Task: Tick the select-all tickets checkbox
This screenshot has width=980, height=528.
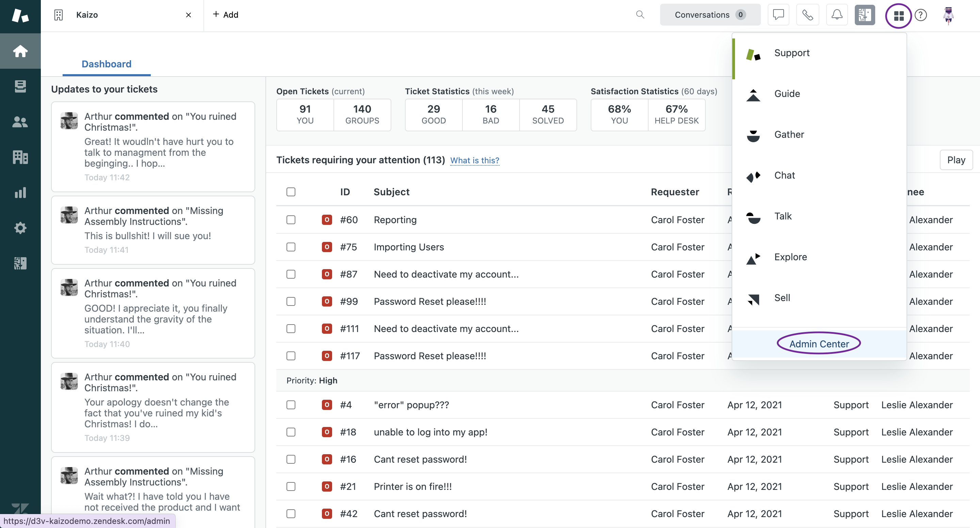Action: 291,192
